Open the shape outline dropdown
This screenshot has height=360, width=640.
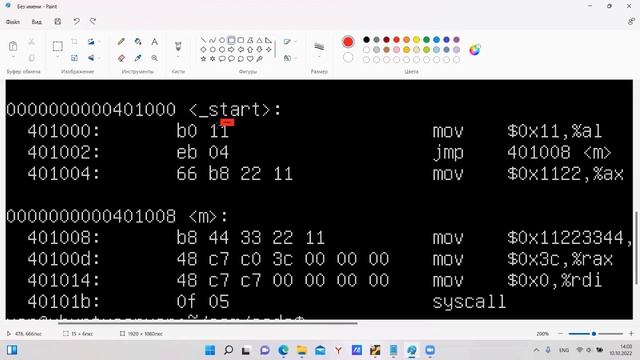point(289,42)
